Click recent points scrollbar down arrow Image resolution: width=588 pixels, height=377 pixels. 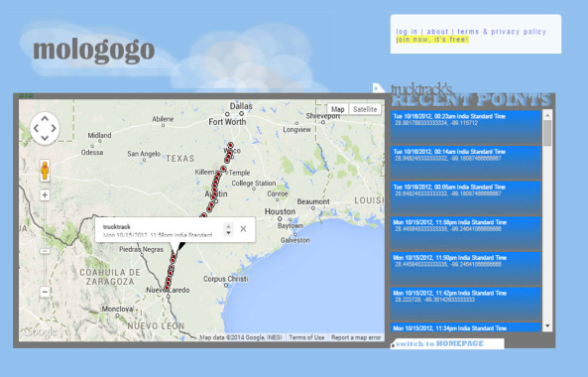547,326
